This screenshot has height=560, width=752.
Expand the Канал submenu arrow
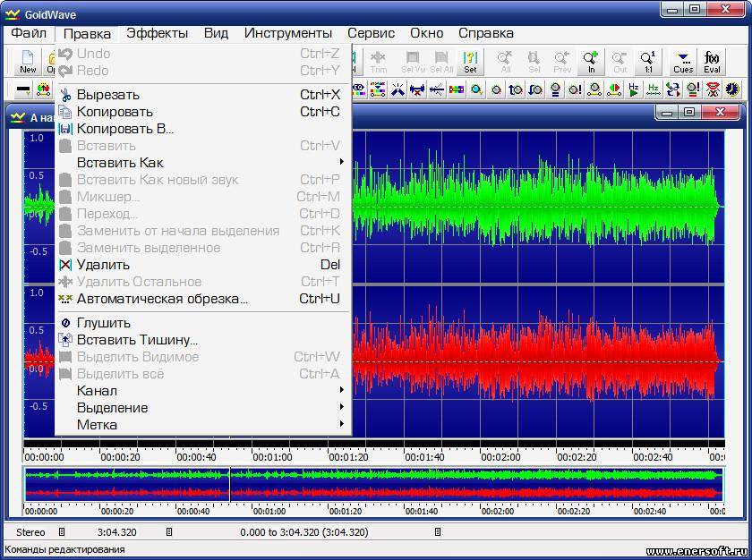click(341, 390)
